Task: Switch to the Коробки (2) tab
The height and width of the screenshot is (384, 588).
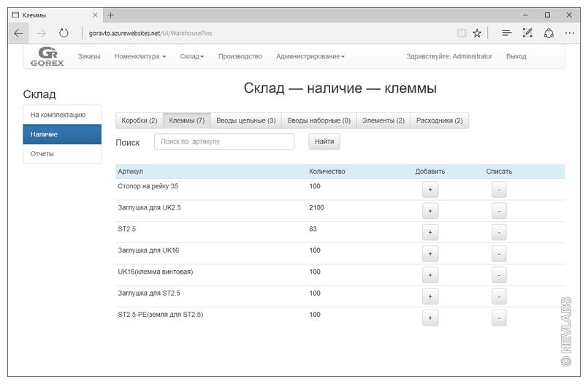Action: [x=140, y=120]
